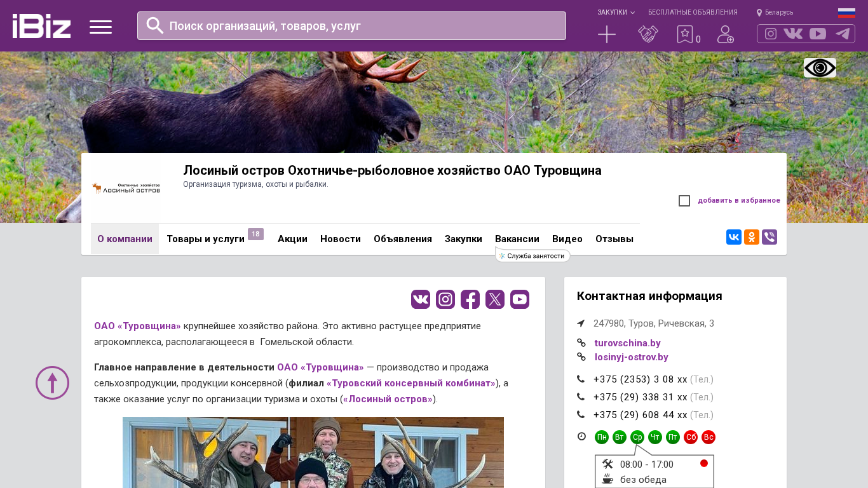Select Saturday (Сб) working hours
The height and width of the screenshot is (488, 868).
point(691,437)
